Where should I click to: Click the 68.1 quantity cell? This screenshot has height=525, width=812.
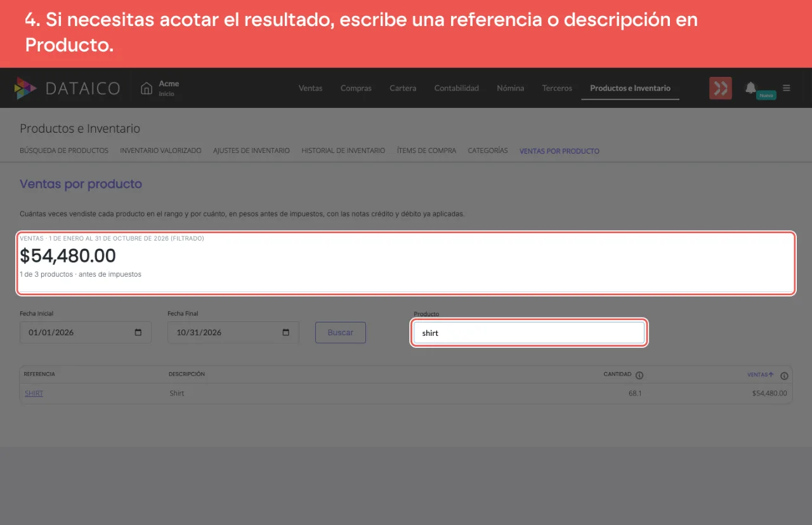click(635, 394)
